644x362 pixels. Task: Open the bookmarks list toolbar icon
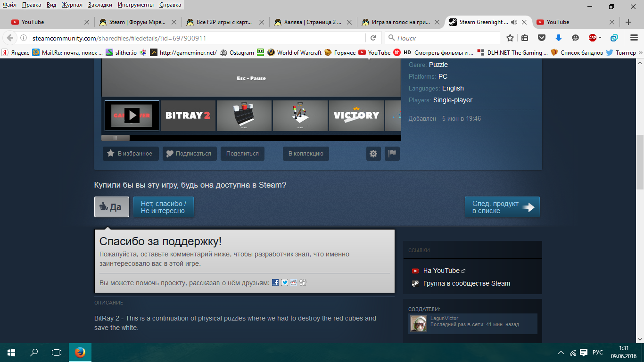[x=525, y=38]
